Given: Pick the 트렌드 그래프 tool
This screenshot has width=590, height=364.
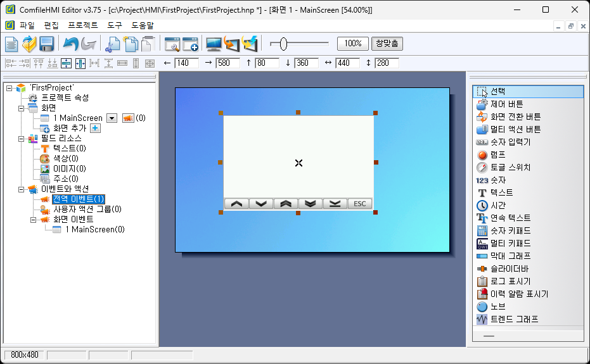Looking at the screenshot, I should [514, 319].
